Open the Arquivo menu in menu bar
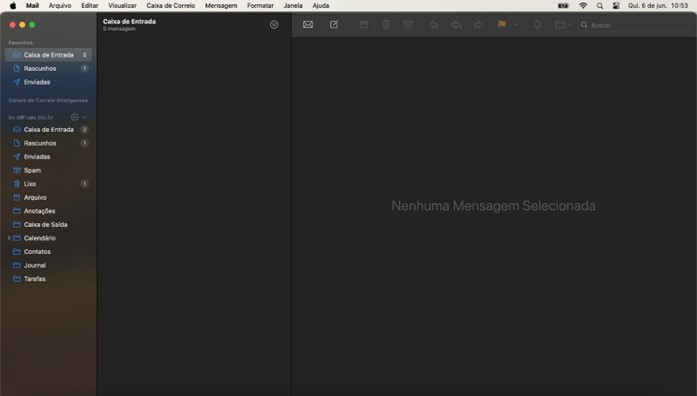The width and height of the screenshot is (697, 396). [x=60, y=6]
